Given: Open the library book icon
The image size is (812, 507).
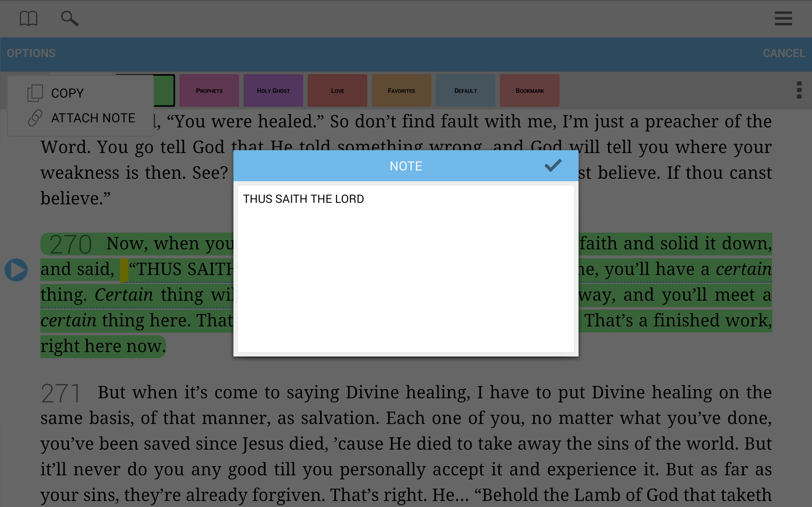Looking at the screenshot, I should pos(28,18).
